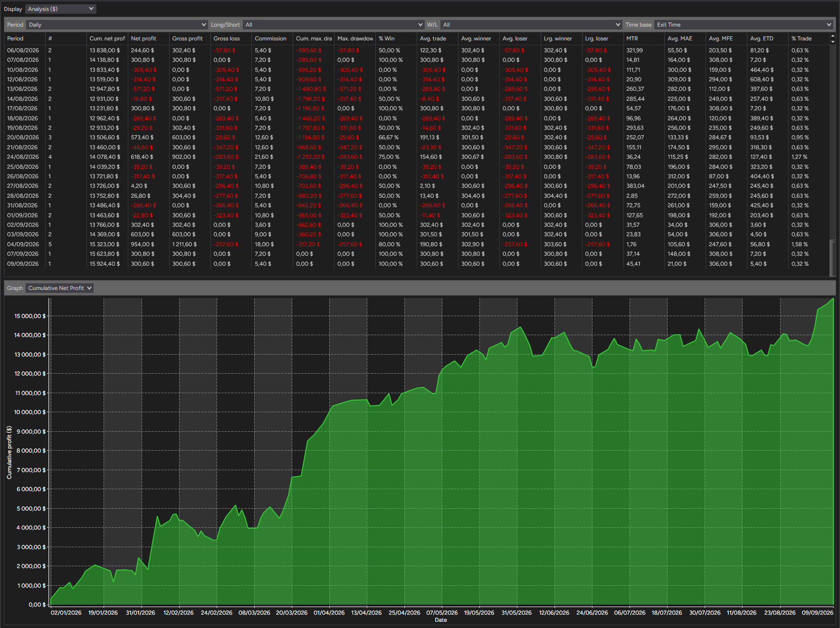Click the Max. drawdown column header
This screenshot has height=628, width=840.
[355, 39]
